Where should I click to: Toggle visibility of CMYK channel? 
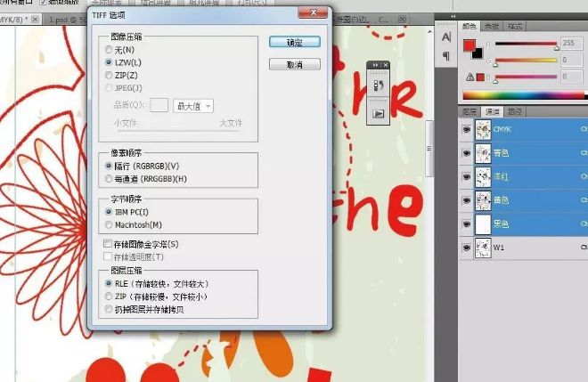(x=466, y=130)
